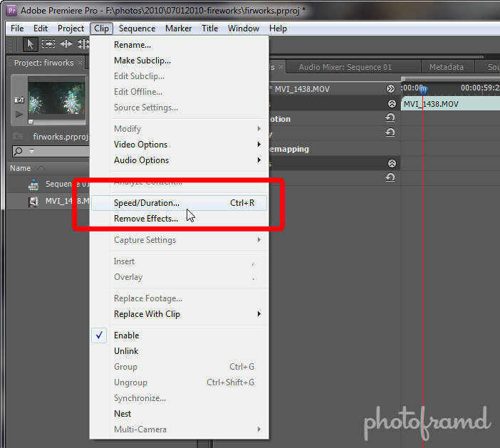Select the firworks.prproj bin label
500x448 pixels.
(x=61, y=137)
